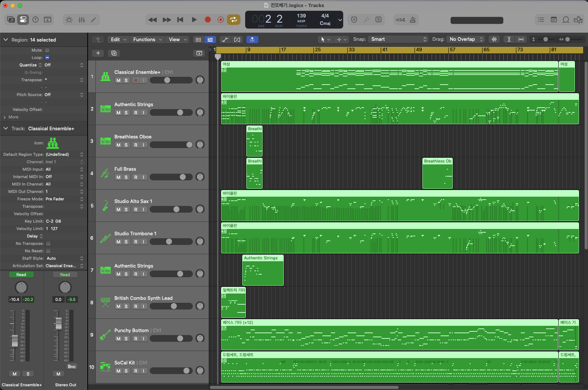Click the metronome icon
Viewport: 588px width, 390px height.
click(x=413, y=20)
